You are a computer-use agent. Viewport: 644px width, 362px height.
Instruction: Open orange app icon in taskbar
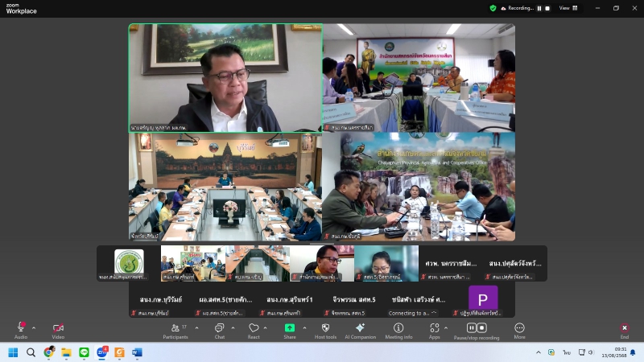tap(119, 352)
